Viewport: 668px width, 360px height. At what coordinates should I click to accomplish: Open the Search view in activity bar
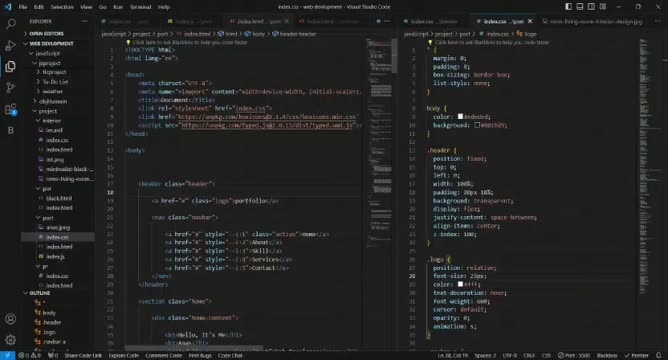[x=10, y=24]
